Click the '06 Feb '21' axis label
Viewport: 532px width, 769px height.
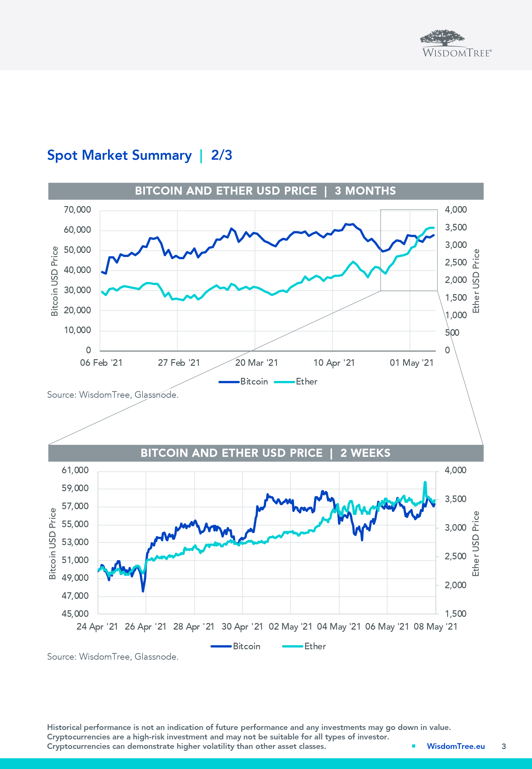101,363
